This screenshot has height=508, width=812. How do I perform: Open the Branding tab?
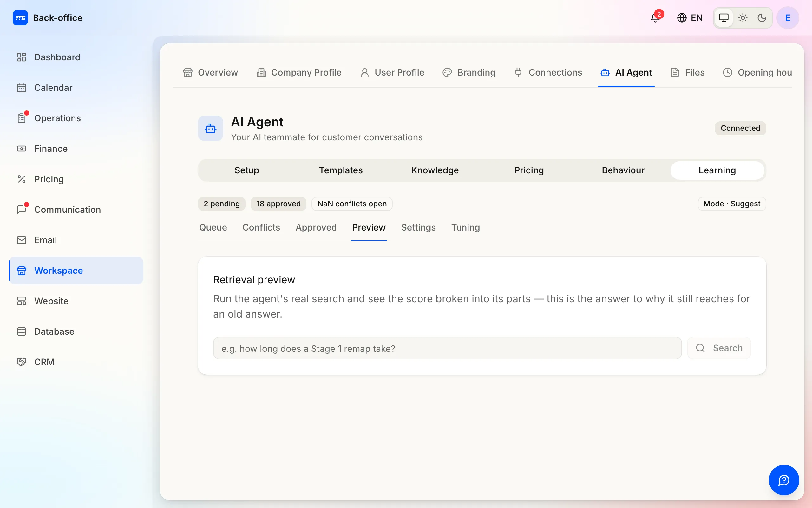click(469, 73)
